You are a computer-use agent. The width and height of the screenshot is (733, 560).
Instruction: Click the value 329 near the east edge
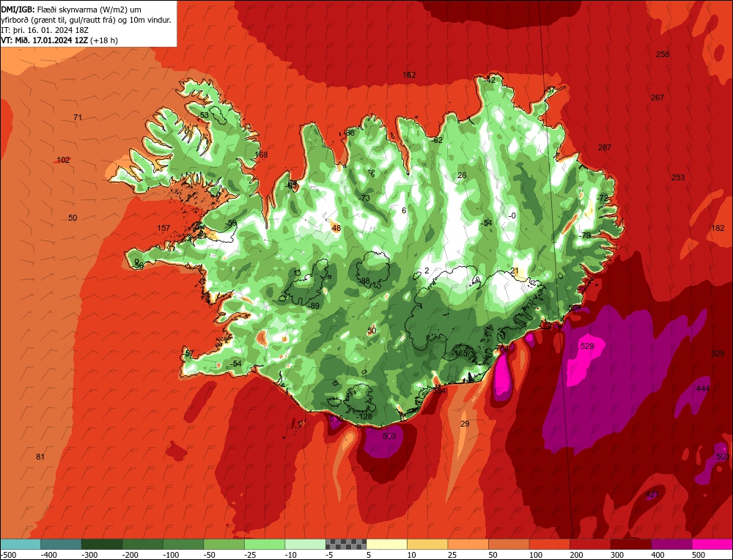[x=718, y=353]
